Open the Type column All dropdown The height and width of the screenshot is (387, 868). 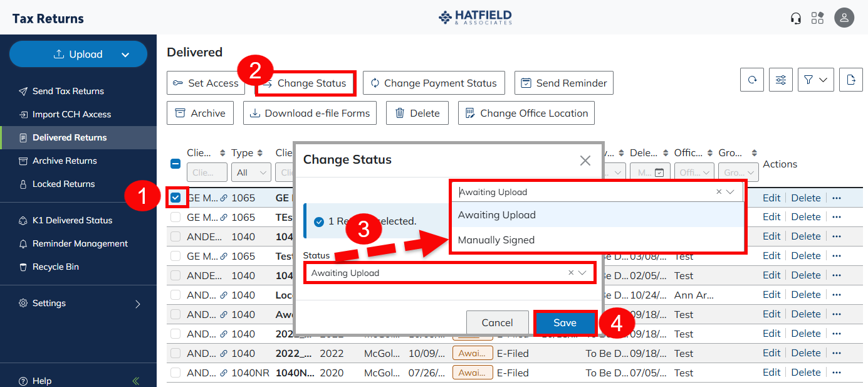pos(251,172)
